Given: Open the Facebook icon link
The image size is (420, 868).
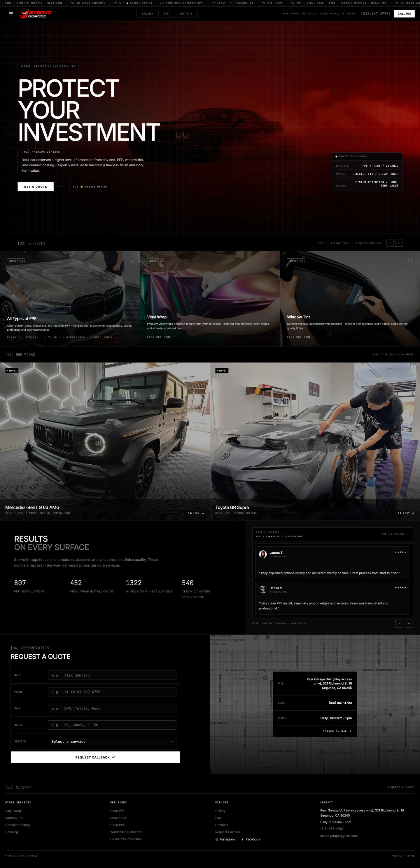Looking at the screenshot, I should [251, 839].
